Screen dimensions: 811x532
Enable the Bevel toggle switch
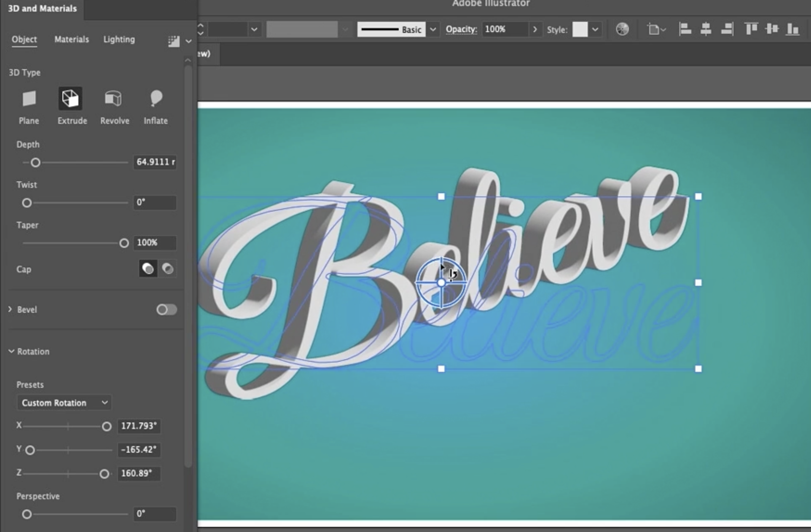coord(166,310)
